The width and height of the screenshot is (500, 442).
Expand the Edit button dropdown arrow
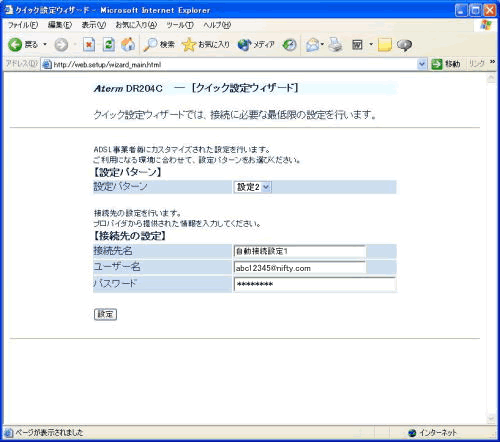pos(371,44)
